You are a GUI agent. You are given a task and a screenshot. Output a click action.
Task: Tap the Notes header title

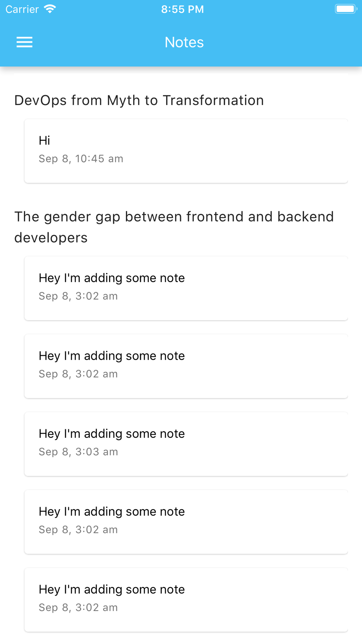(184, 42)
